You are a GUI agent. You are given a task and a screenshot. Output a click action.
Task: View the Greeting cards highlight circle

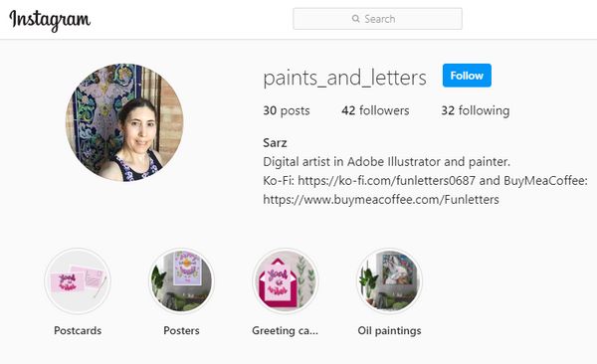point(286,281)
